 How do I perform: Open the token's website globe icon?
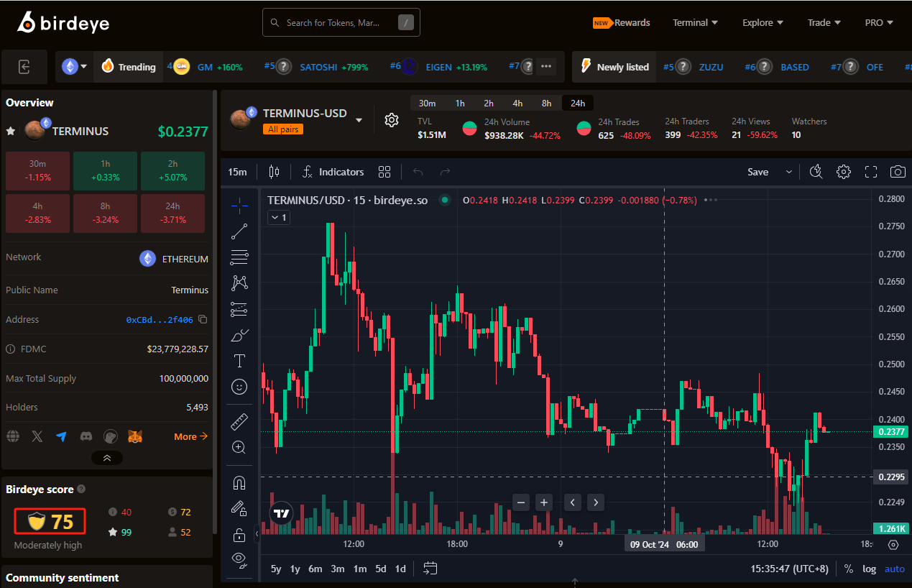[x=13, y=436]
